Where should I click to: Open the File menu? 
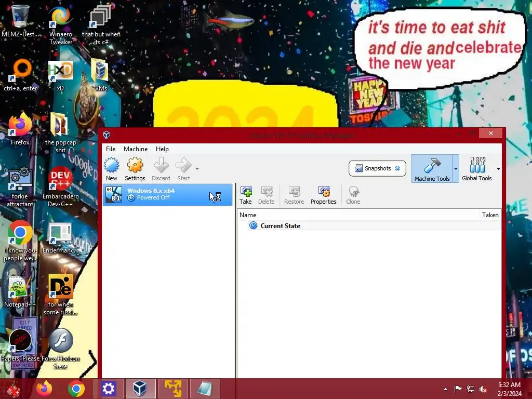coord(111,149)
